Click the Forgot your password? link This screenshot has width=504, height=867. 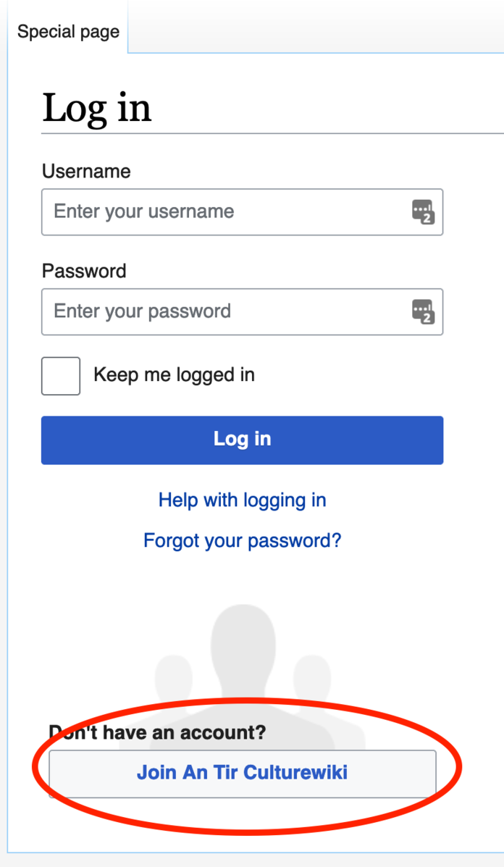tap(242, 540)
